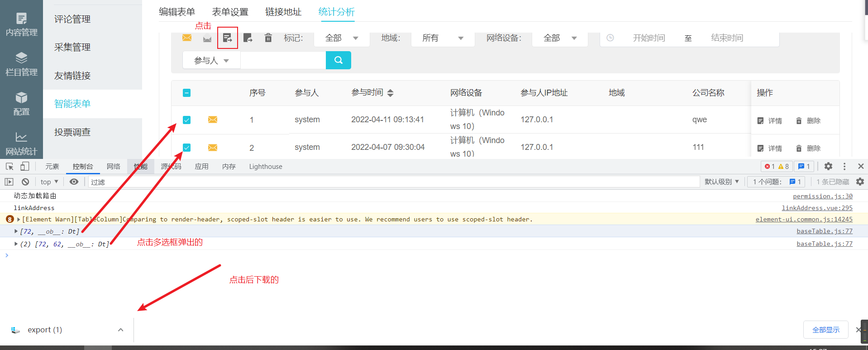868x350 pixels.
Task: Click the 全部显示 downloads button
Action: (x=825, y=330)
